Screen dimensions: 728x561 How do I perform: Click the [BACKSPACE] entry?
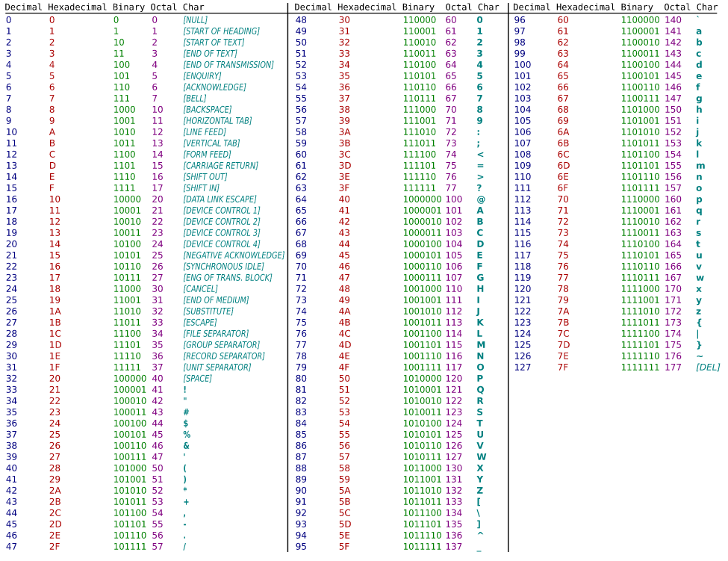click(207, 110)
